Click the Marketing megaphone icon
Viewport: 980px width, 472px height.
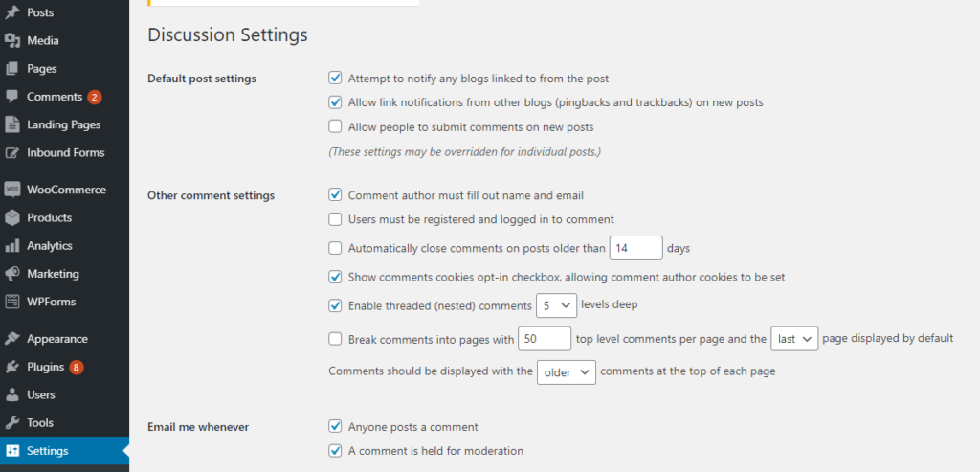point(11,274)
